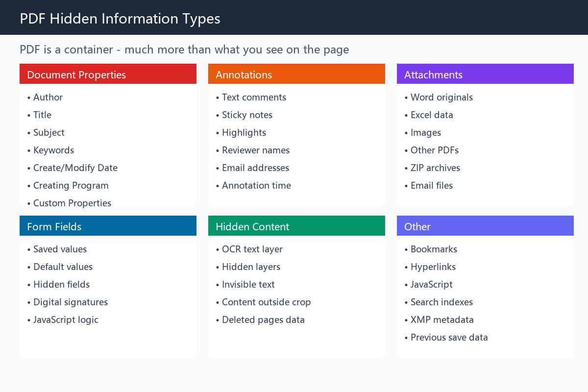Click the 'Invisible text' item

[245, 284]
